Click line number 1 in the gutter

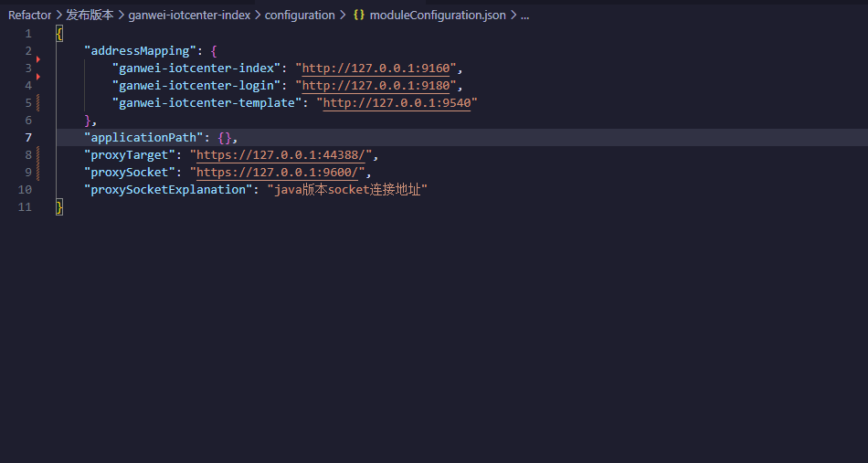pos(28,34)
